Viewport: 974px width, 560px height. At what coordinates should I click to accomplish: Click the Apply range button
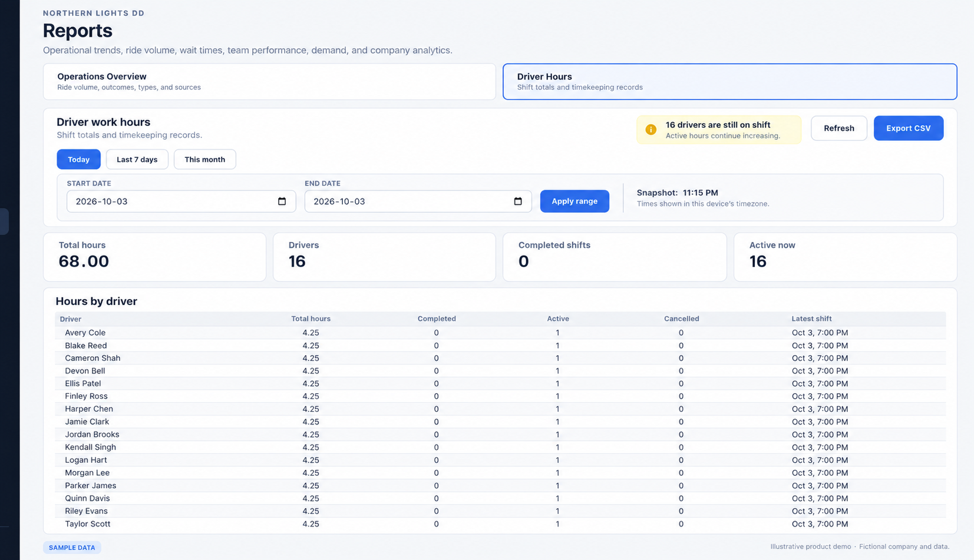pos(575,201)
